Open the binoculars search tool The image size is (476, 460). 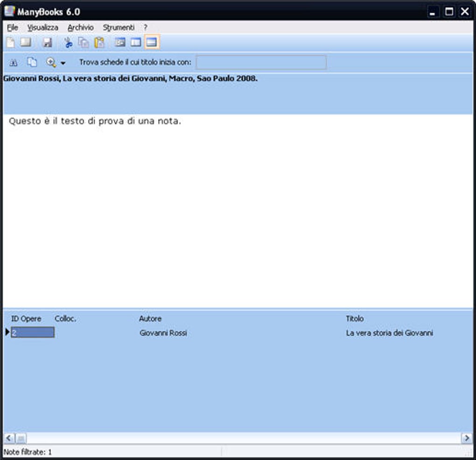coord(13,61)
